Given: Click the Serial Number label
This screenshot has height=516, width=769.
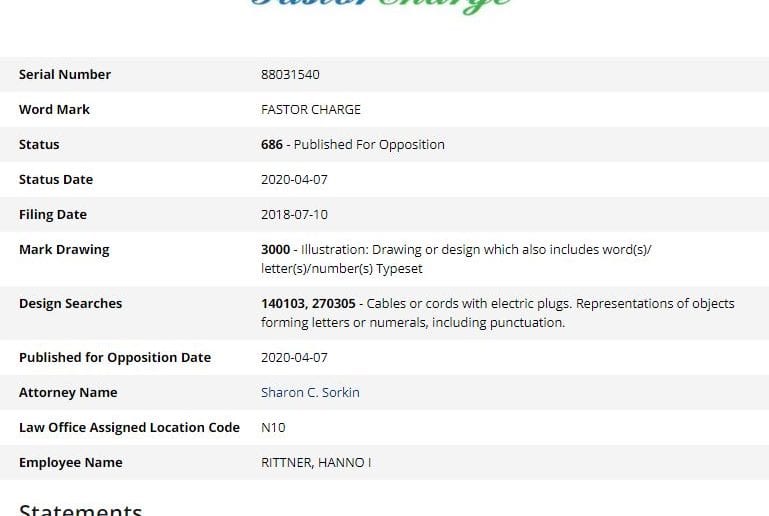Looking at the screenshot, I should click(65, 75).
